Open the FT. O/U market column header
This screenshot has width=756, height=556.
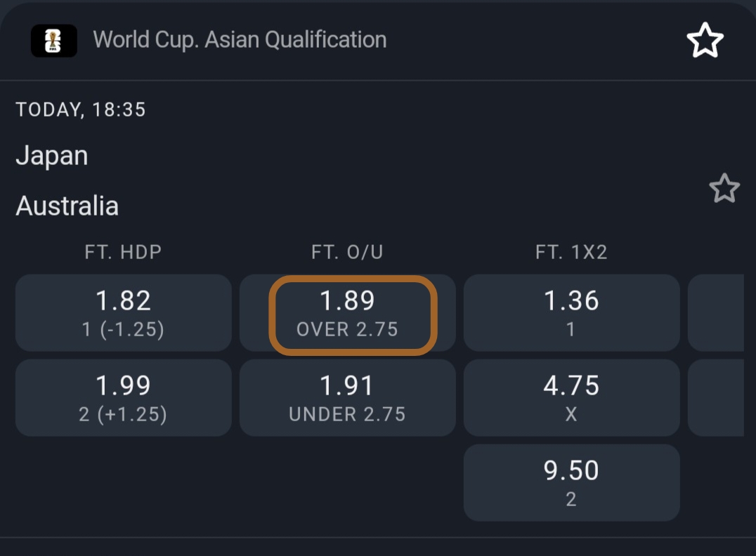[x=347, y=251]
